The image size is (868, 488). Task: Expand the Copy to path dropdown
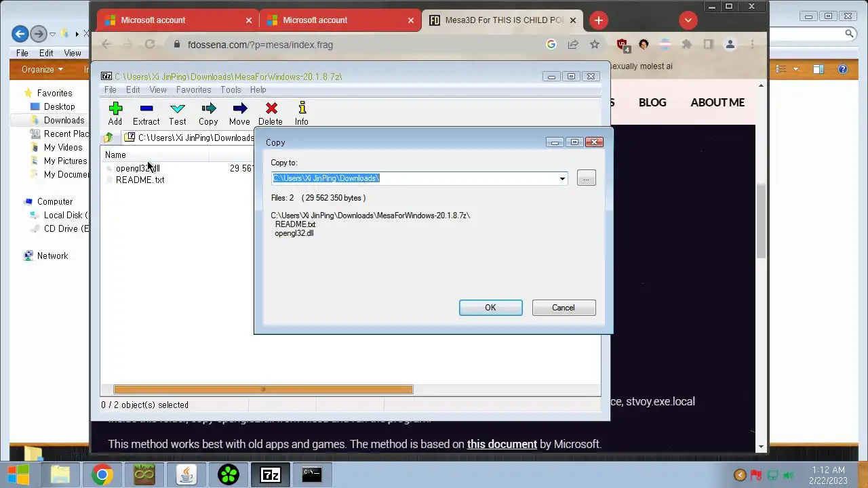[x=562, y=179]
